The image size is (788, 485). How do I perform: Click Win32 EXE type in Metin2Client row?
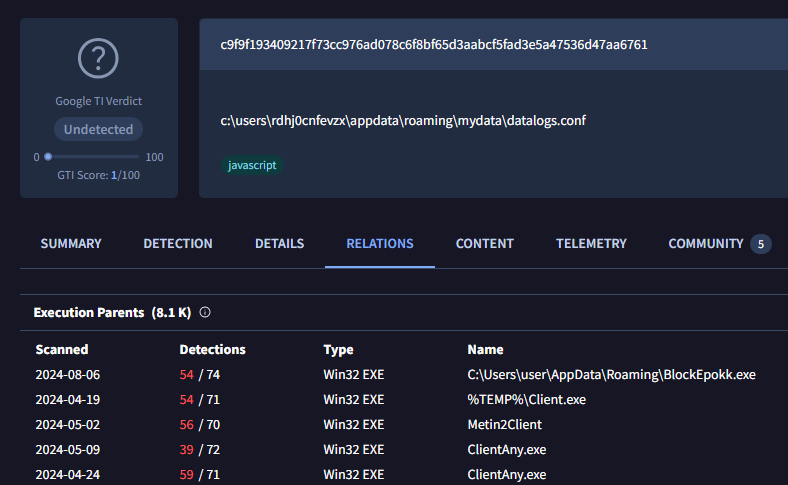[x=354, y=425]
